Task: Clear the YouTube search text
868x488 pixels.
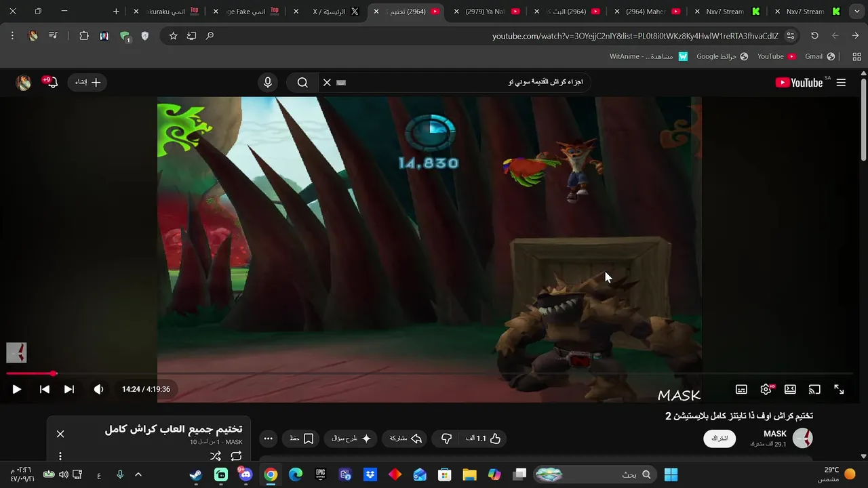Action: pos(327,83)
